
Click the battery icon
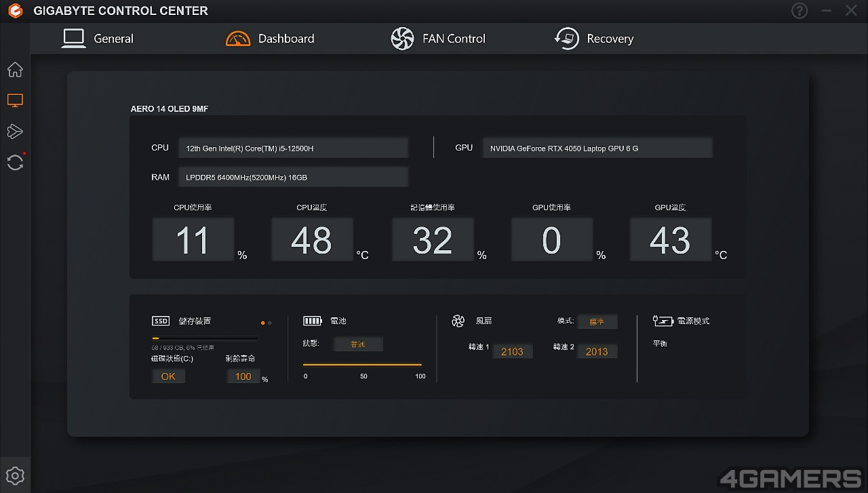313,321
